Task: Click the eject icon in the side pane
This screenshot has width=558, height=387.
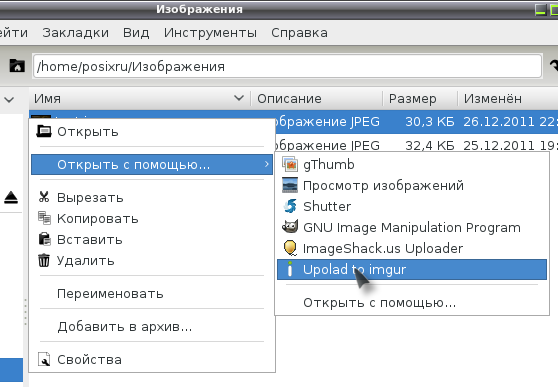Action: pyautogui.click(x=11, y=197)
